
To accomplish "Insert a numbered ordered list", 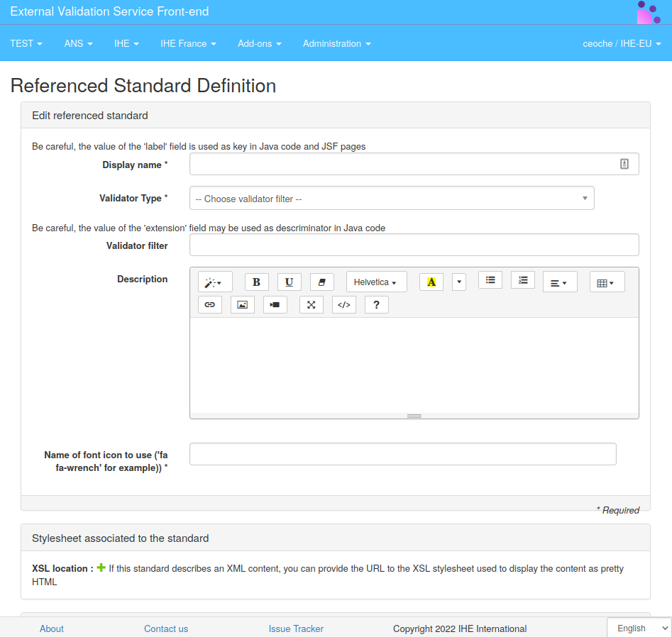I will (x=522, y=280).
